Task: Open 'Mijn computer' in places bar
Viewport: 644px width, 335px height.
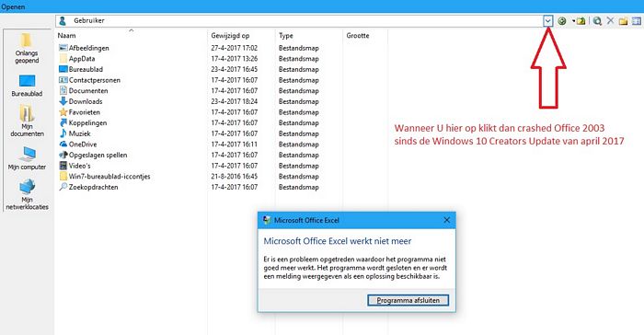Action: click(x=27, y=158)
